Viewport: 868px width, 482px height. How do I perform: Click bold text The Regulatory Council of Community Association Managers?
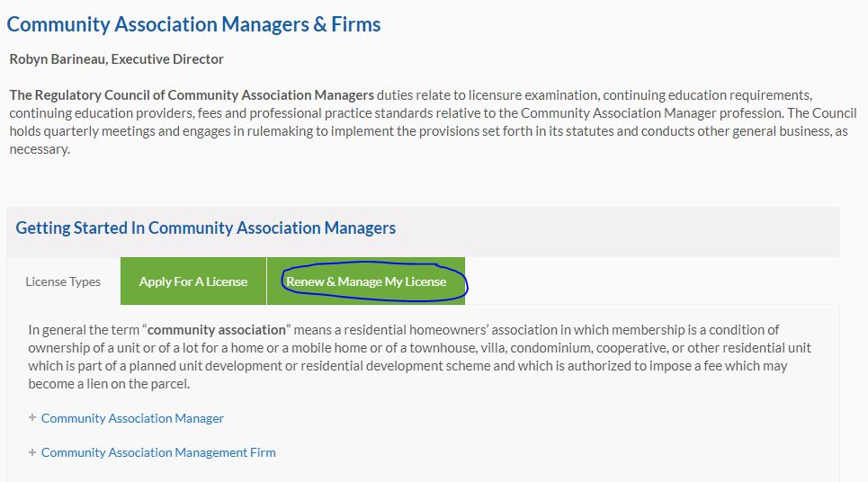192,94
